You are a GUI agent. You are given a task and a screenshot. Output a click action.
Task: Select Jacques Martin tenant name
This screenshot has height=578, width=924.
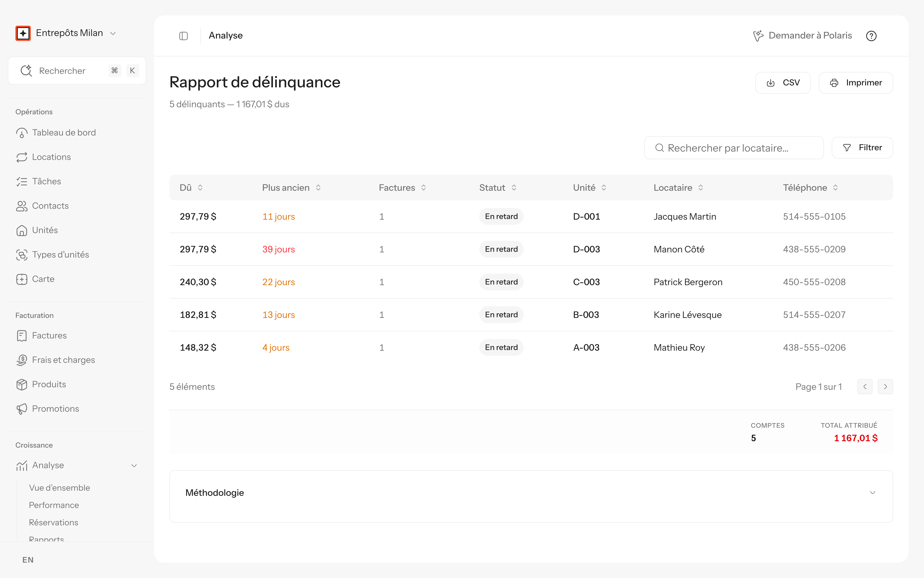pyautogui.click(x=685, y=217)
